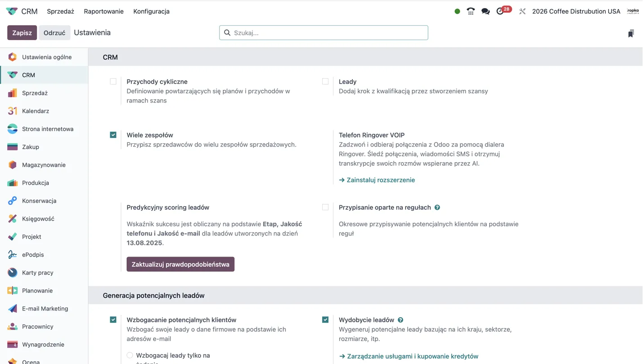The image size is (643, 364).
Task: Select E-mail Marketing in the sidebar
Action: point(44,309)
